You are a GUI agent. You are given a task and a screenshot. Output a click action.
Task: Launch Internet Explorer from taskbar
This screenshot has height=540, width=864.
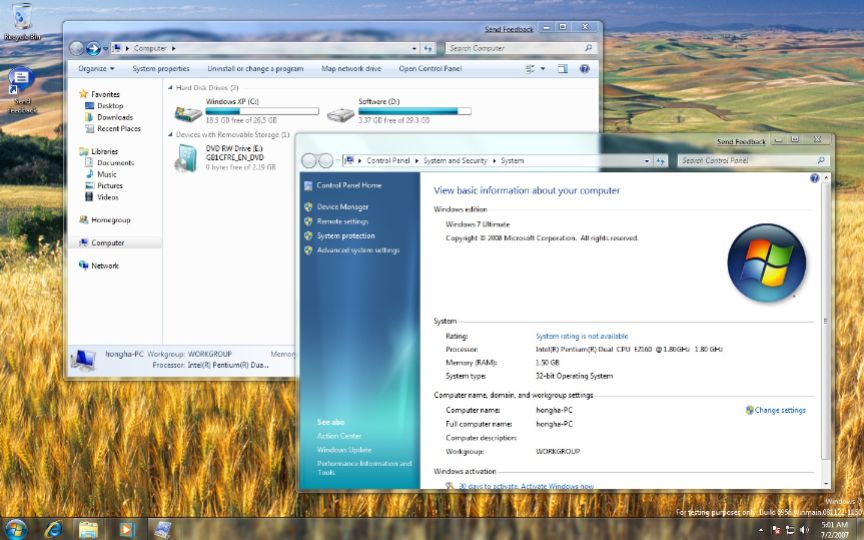pyautogui.click(x=53, y=530)
